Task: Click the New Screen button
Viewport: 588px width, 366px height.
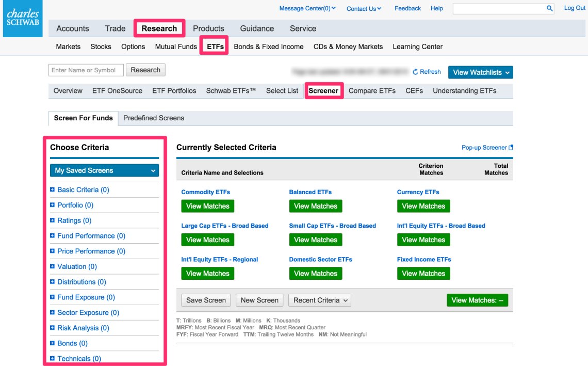Action: pos(259,300)
